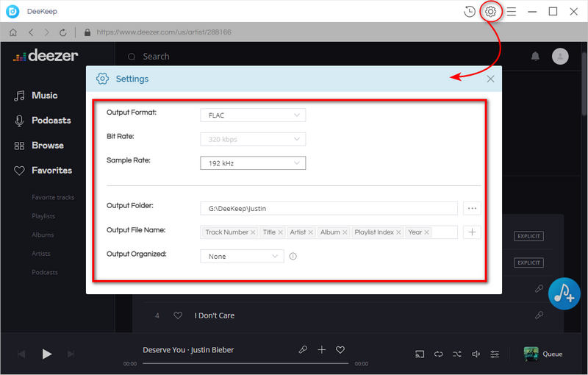Open Podcasts main item in Deezer sidebar
Image resolution: width=588 pixels, height=375 pixels.
(43, 121)
